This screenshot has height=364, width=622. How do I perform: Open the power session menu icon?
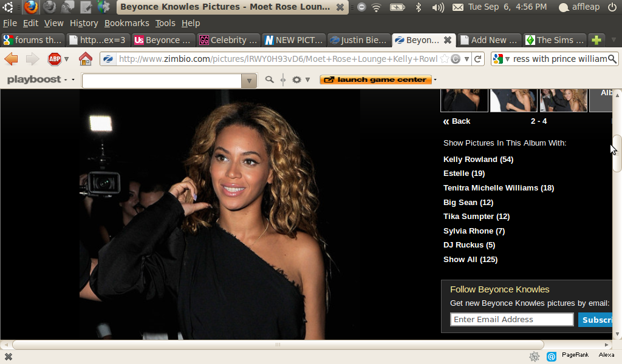pyautogui.click(x=612, y=7)
